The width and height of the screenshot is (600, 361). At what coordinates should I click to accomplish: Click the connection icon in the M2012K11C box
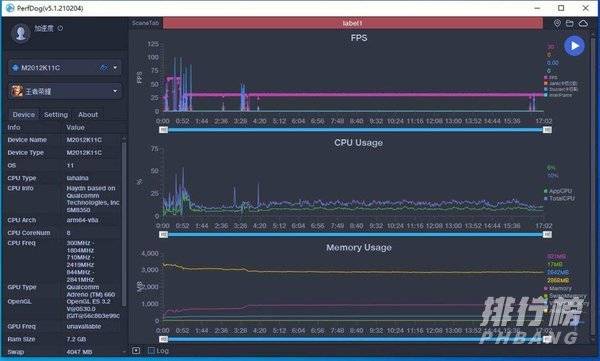point(104,68)
